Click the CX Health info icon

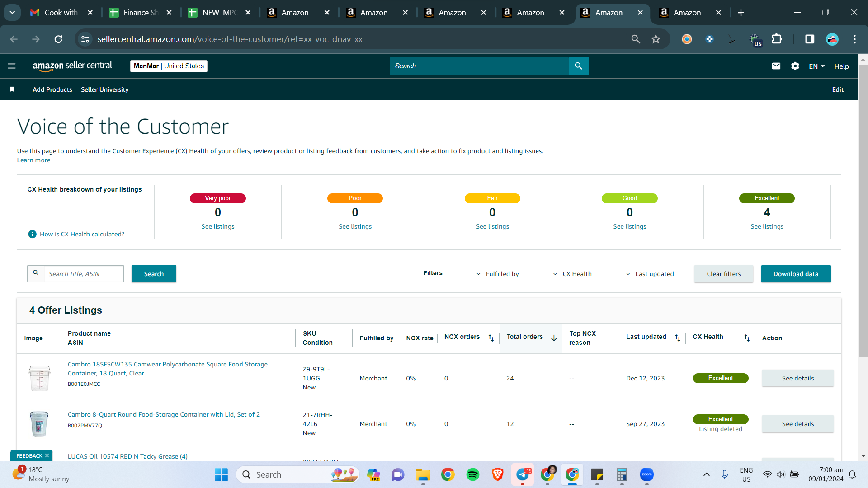pos(32,234)
